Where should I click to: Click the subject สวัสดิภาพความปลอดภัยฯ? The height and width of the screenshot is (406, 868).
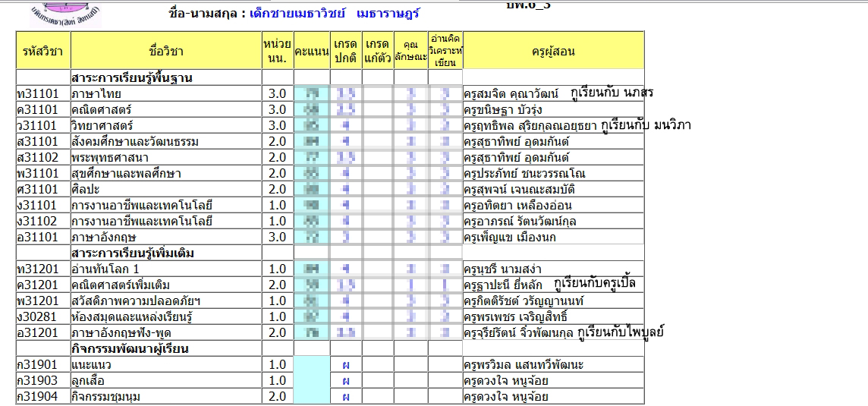click(136, 301)
